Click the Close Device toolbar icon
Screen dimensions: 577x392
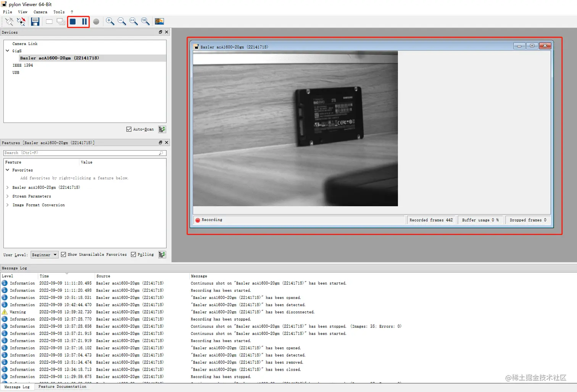[21, 22]
